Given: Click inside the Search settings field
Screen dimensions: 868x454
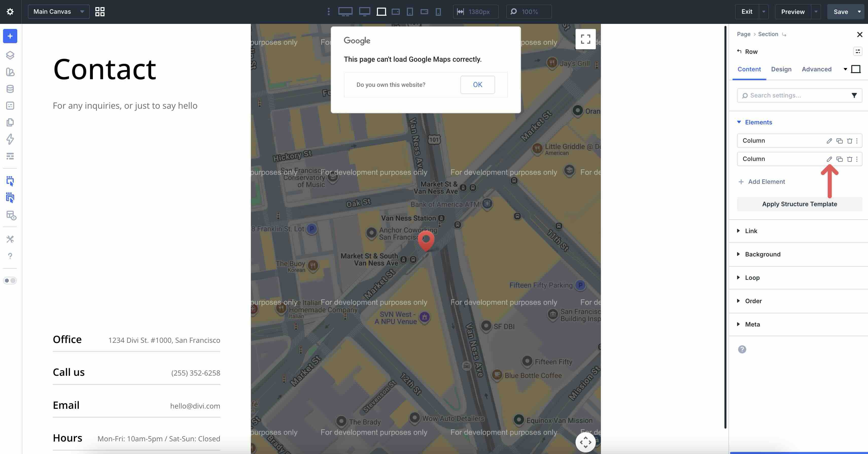Looking at the screenshot, I should [792, 95].
